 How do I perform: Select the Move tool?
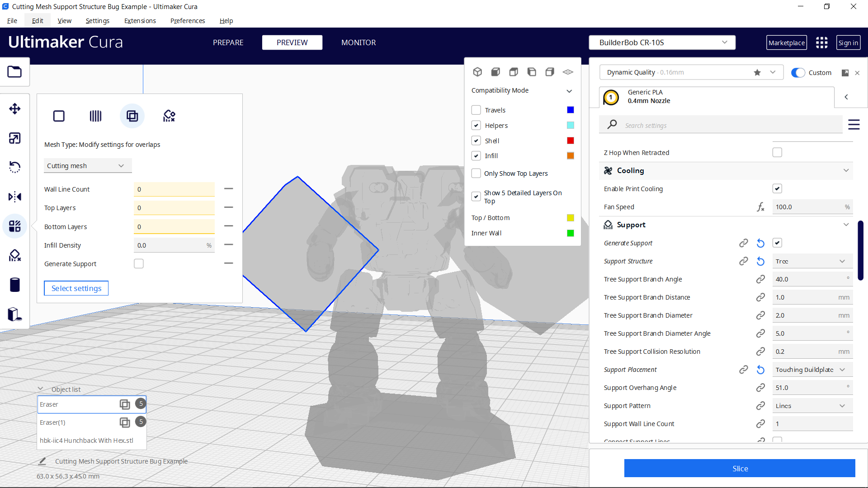pos(15,109)
